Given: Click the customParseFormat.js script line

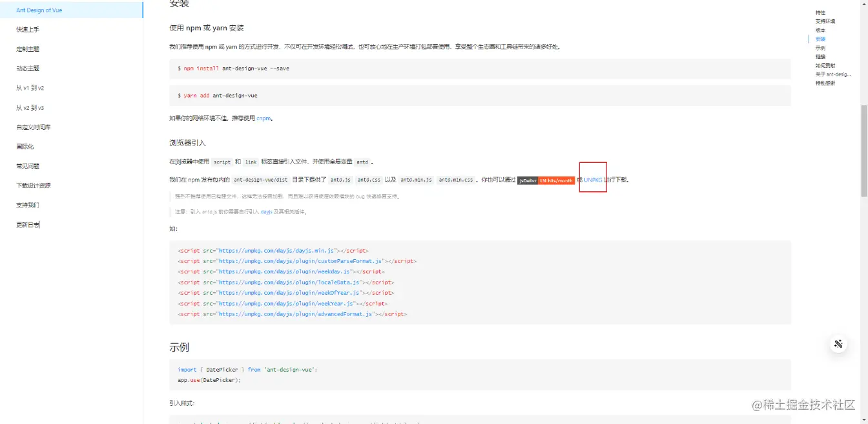Looking at the screenshot, I should coord(297,261).
